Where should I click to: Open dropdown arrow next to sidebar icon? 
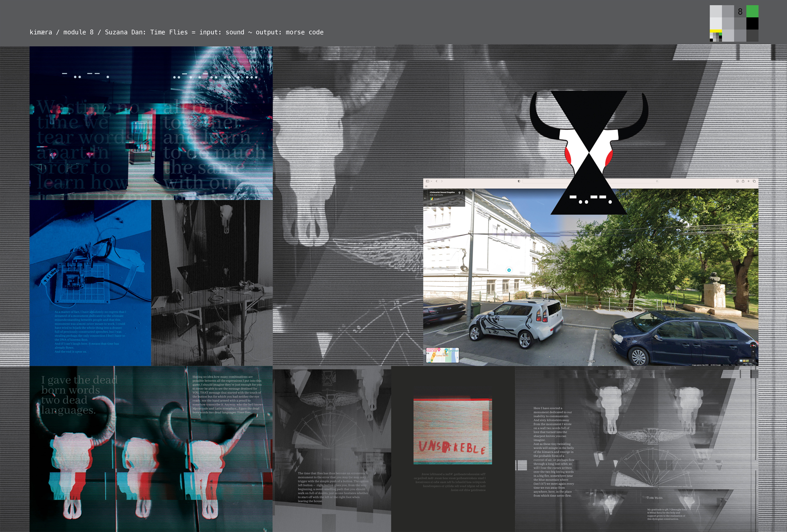pyautogui.click(x=432, y=181)
